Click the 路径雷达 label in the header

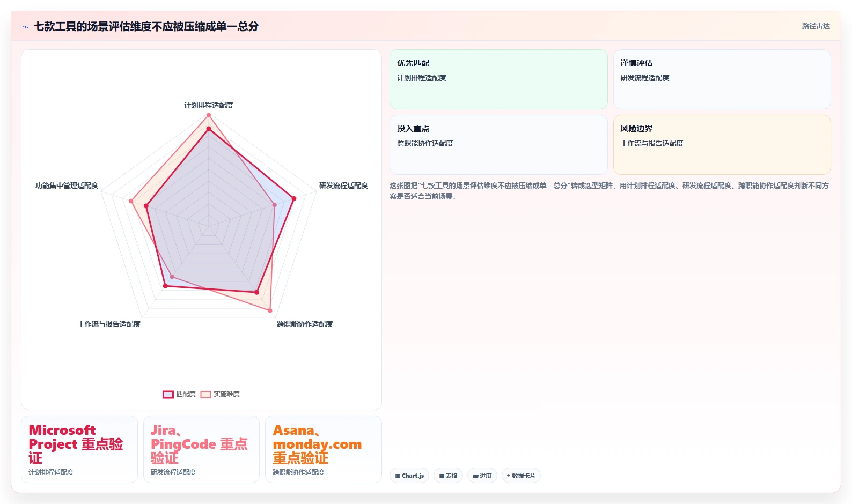pyautogui.click(x=816, y=26)
